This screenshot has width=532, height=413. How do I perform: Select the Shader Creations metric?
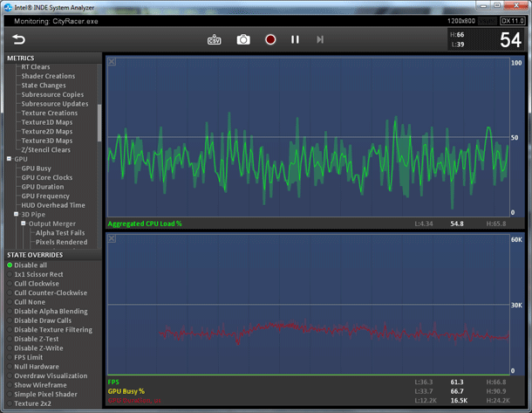(x=48, y=76)
